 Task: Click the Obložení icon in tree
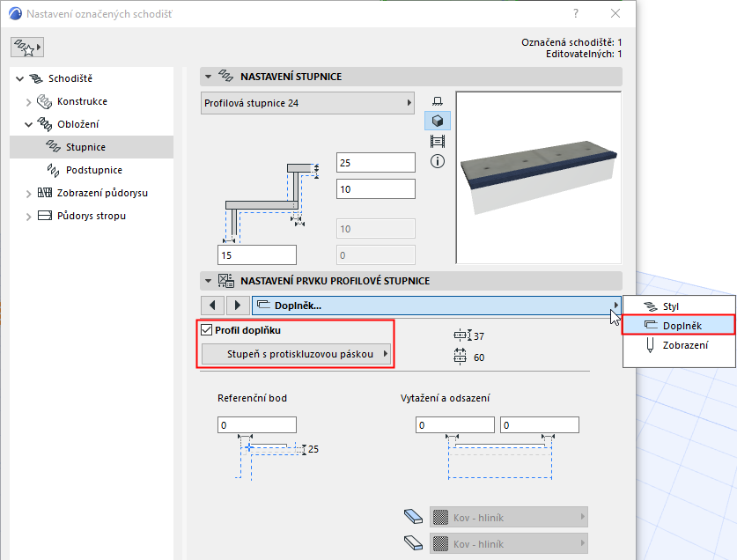point(45,124)
